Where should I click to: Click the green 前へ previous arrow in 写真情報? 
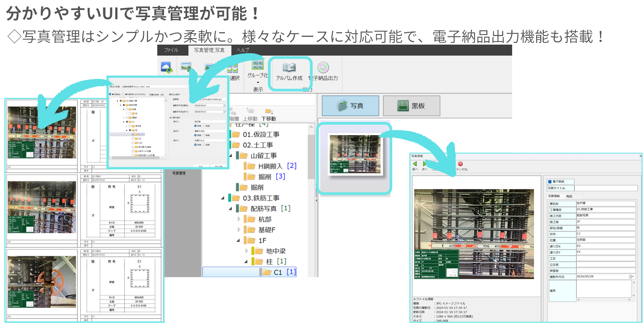point(415,164)
